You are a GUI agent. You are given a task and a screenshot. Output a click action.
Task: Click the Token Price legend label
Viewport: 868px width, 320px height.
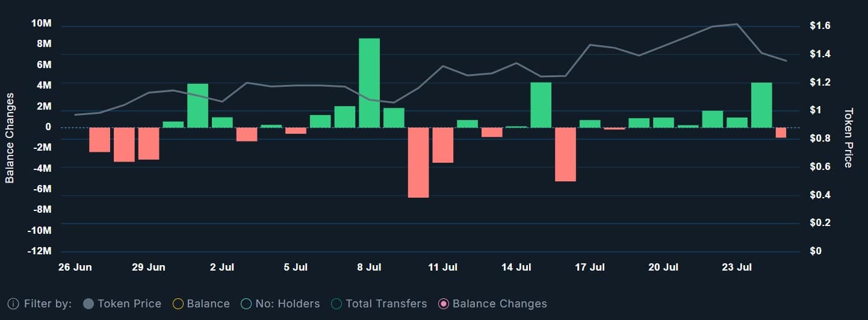(x=129, y=304)
